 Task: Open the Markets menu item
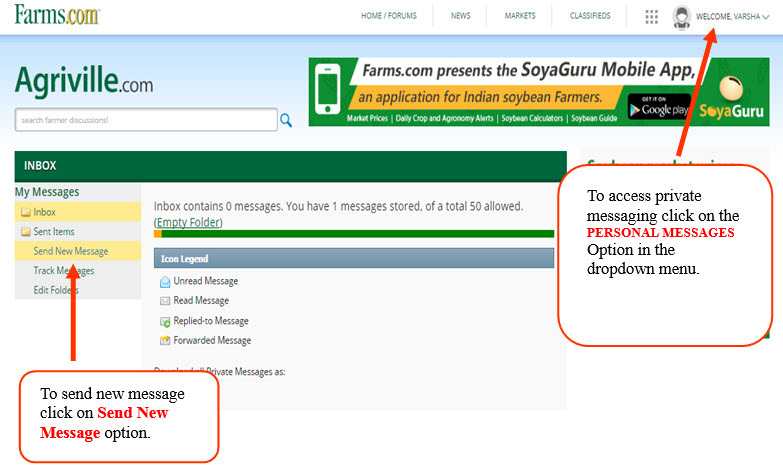point(520,17)
